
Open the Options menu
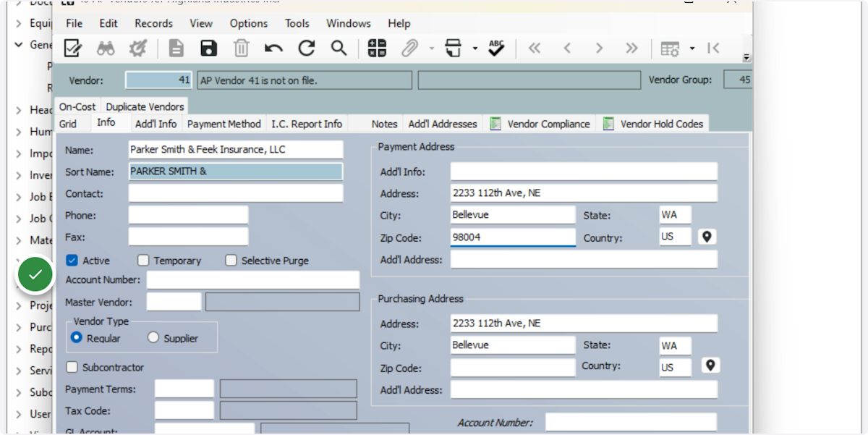(x=249, y=23)
